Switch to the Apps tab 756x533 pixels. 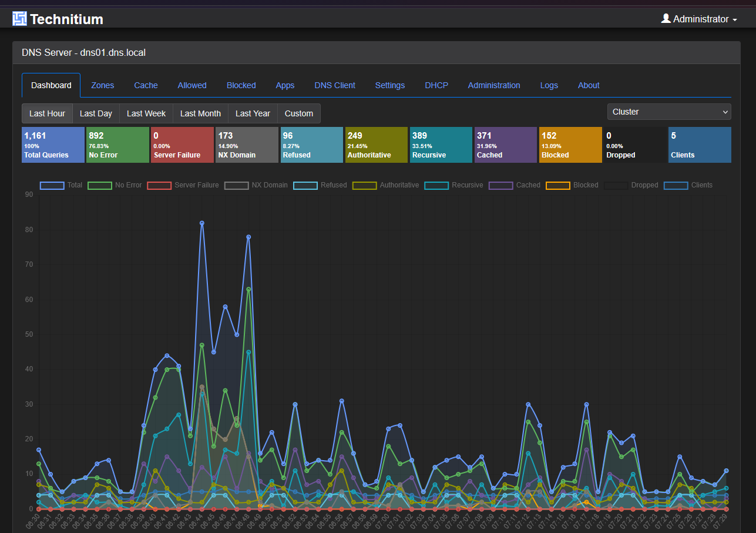(285, 85)
